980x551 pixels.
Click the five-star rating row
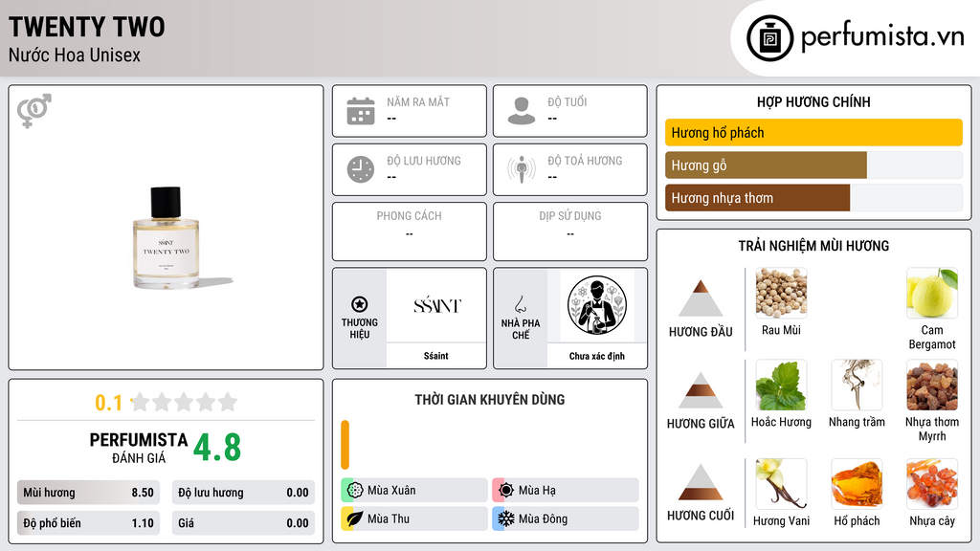point(185,403)
